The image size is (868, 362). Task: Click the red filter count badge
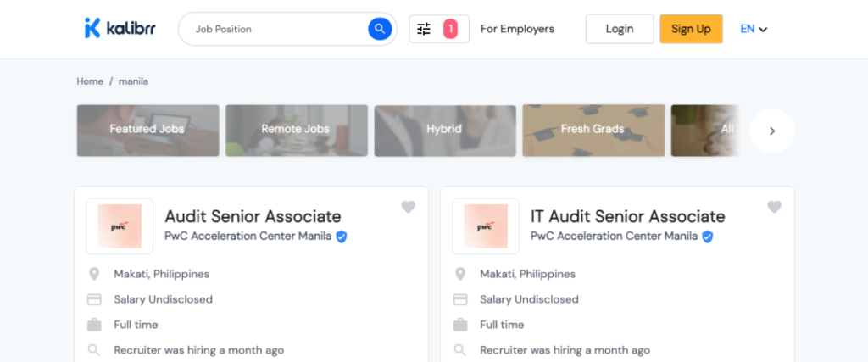point(451,29)
